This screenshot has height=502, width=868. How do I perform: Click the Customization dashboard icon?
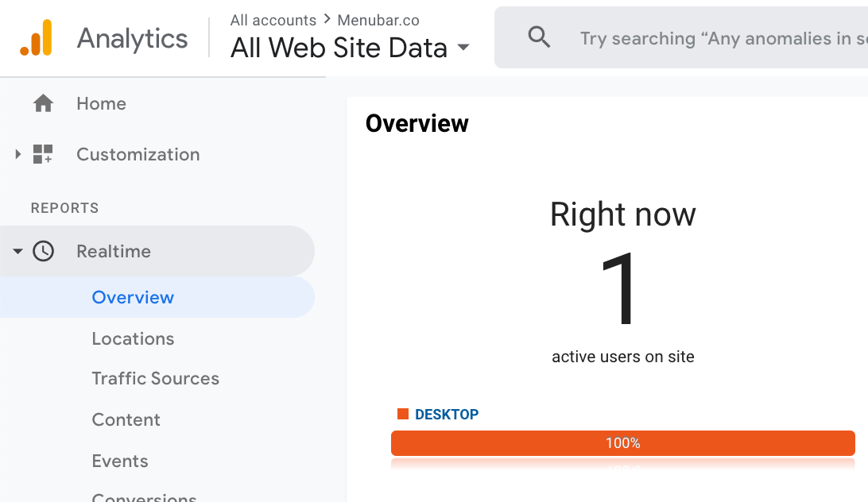tap(43, 154)
